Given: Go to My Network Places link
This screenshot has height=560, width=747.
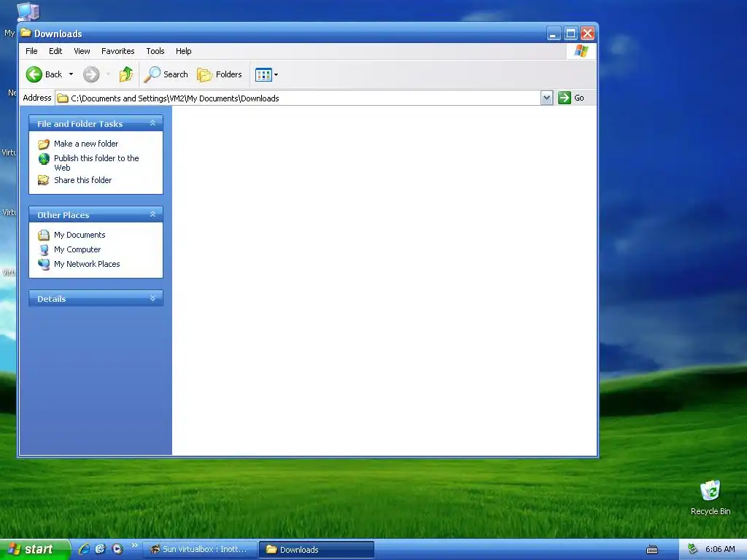Looking at the screenshot, I should (x=87, y=264).
